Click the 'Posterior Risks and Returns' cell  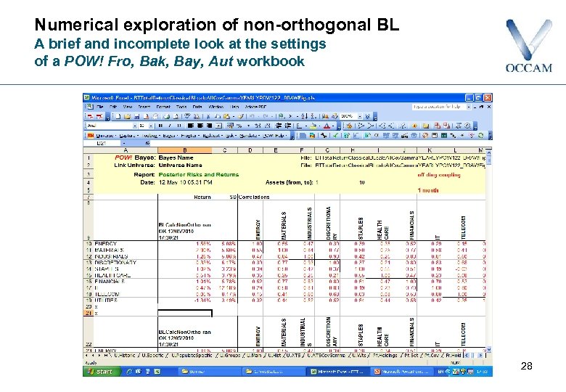point(199,174)
